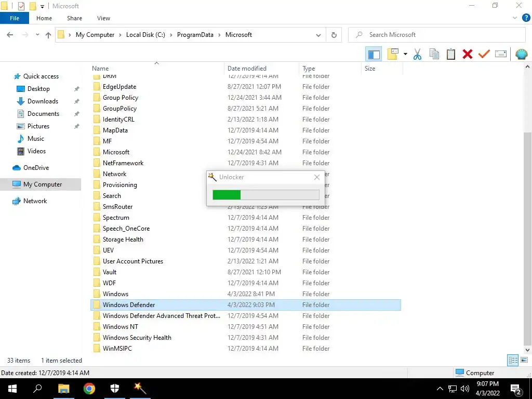Open Desktop in the navigation pane
The height and width of the screenshot is (399, 532).
tap(38, 89)
